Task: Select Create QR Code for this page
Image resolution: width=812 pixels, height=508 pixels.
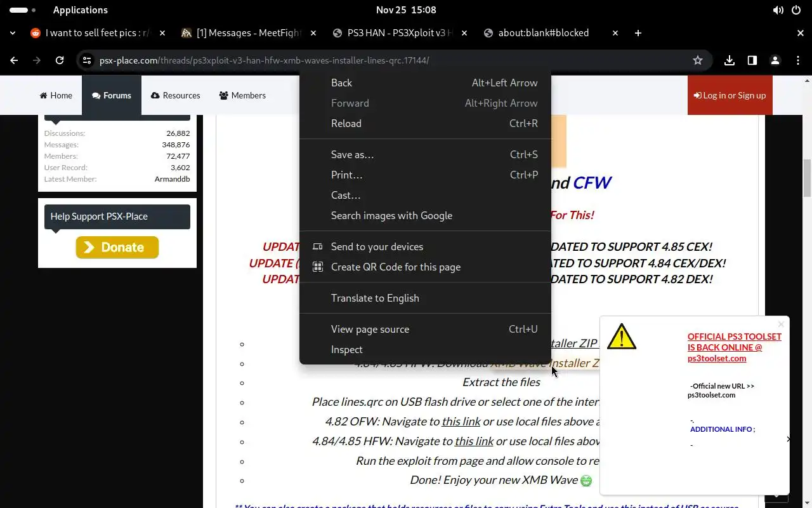Action: (425, 267)
